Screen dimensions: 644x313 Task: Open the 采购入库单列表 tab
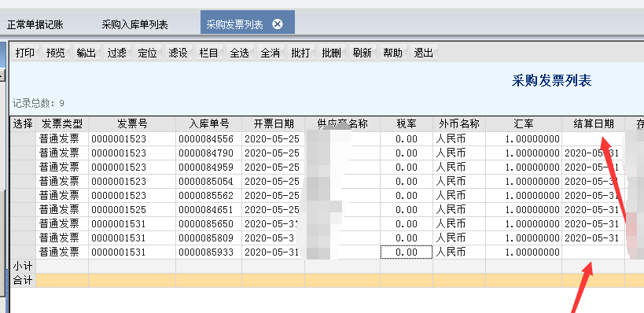(x=134, y=24)
